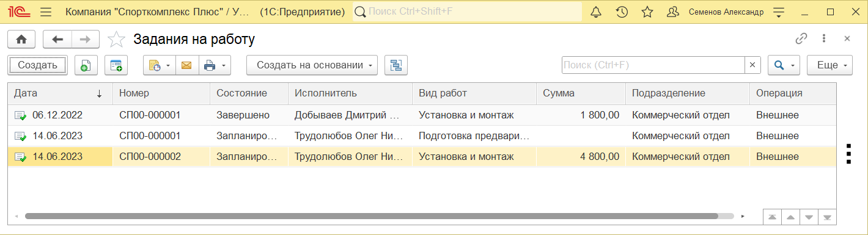
Task: Click create by copying icon
Action: pyautogui.click(x=86, y=65)
